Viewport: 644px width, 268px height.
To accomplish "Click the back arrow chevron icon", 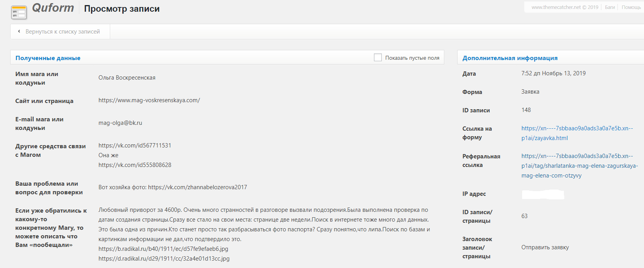I will (19, 31).
